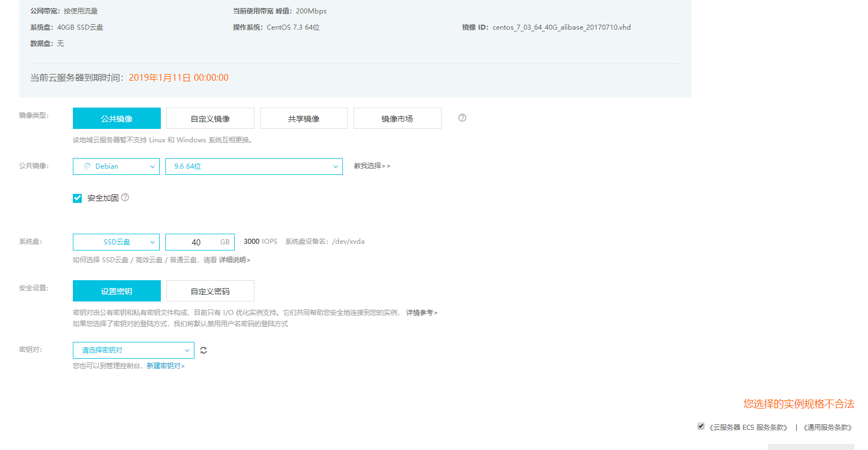Image resolution: width=868 pixels, height=450 pixels.
Task: Expand the 请选择密钥对 dropdown
Action: click(x=133, y=350)
